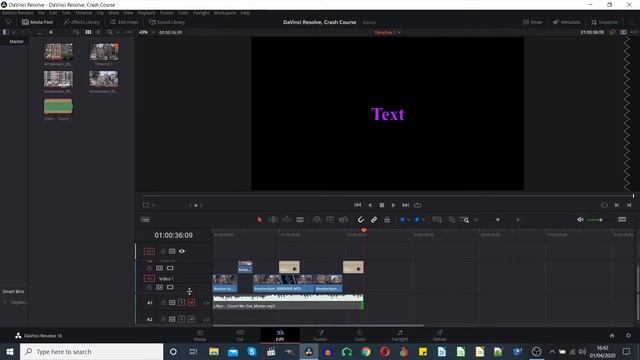Image resolution: width=640 pixels, height=360 pixels.
Task: Adjust the green monitor volume slider
Action: tap(595, 220)
